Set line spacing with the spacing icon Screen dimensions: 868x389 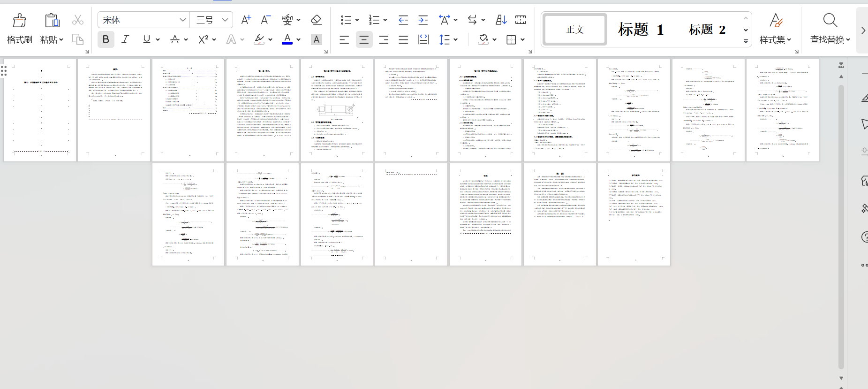(x=444, y=39)
